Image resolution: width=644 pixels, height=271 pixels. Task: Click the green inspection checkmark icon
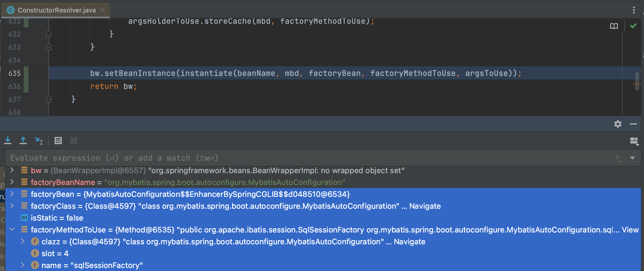pyautogui.click(x=633, y=26)
